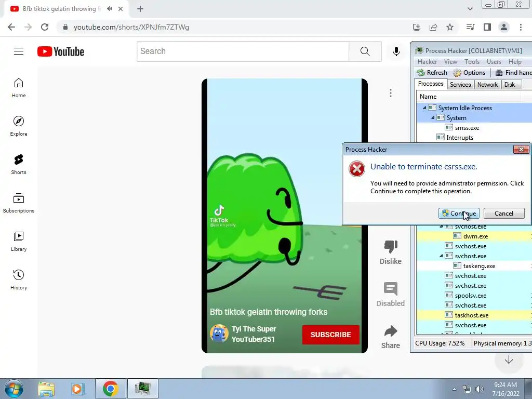Collapse the System Idle Process tree node
The width and height of the screenshot is (532, 399).
tap(424, 108)
